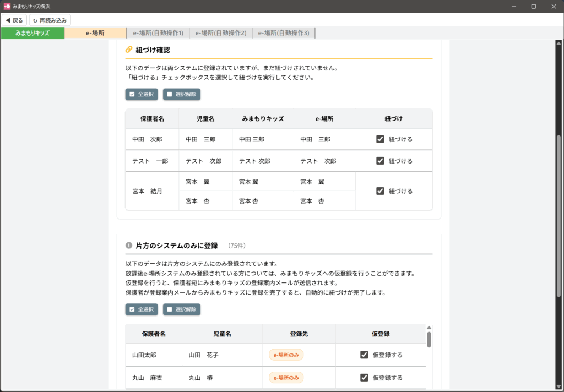Uncheck 仮登録する for 山田太郎 row

coord(364,355)
